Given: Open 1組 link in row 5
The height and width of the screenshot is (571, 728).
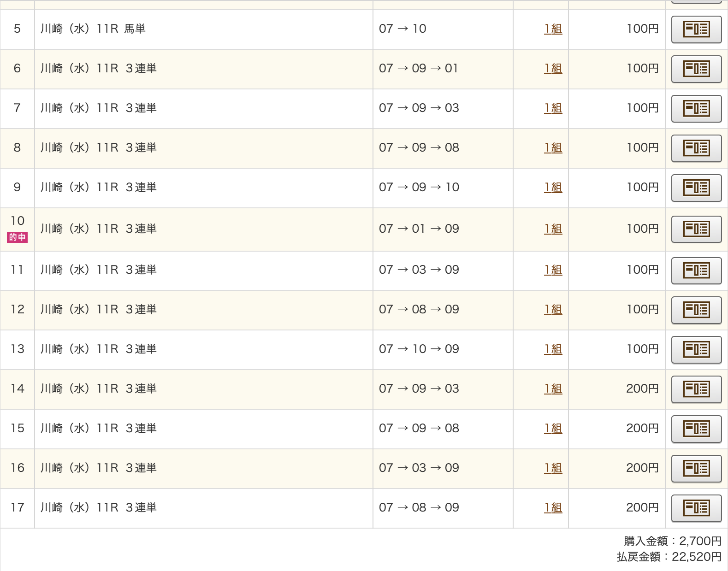Looking at the screenshot, I should [x=553, y=29].
